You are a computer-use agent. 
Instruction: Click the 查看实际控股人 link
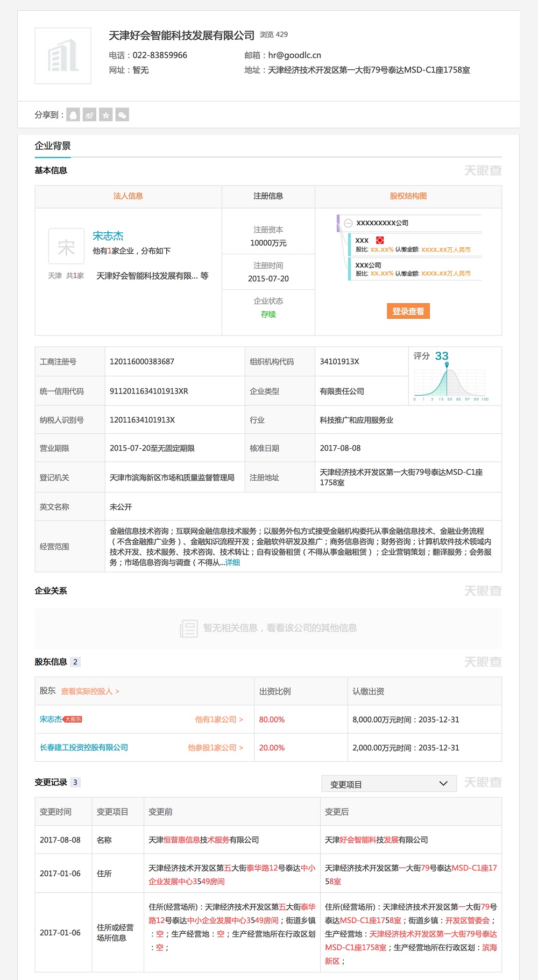click(x=90, y=691)
